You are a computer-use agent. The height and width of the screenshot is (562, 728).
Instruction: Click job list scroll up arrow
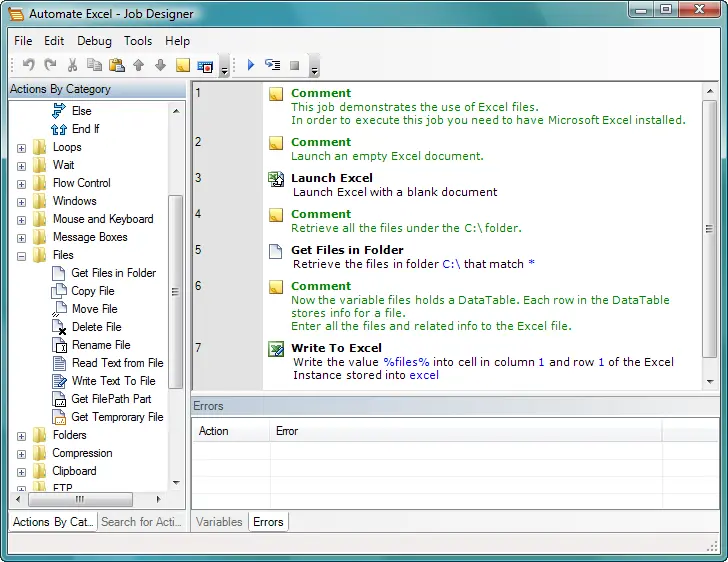tap(709, 91)
